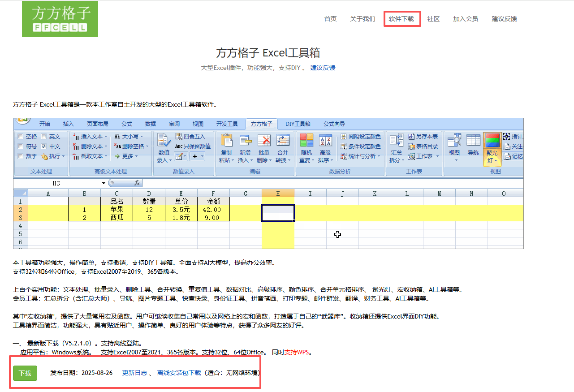Uncheck the 中文 checkbox
Screen dimensions: 574x392
[x=44, y=146]
